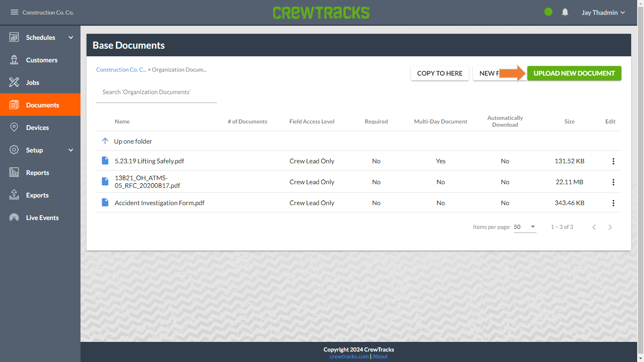Viewport: 644px width, 362px height.
Task: Click the Devices location pin icon
Action: pos(14,128)
